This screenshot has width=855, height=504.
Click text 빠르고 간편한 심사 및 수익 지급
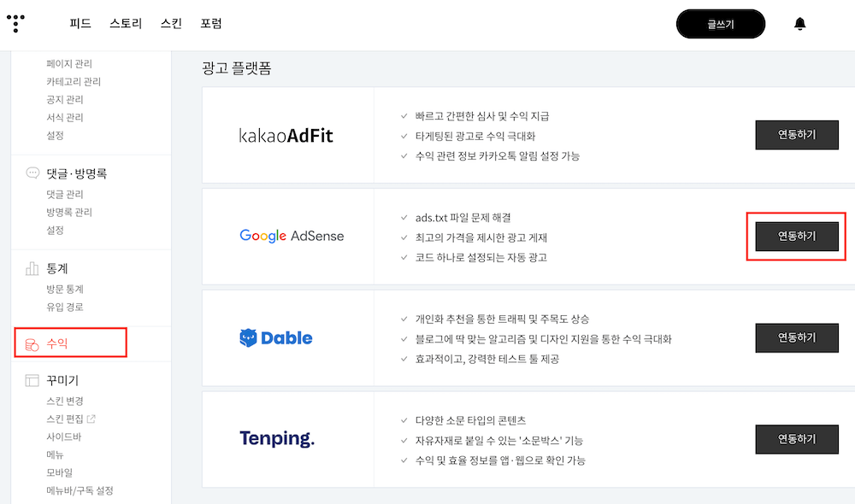click(x=482, y=116)
